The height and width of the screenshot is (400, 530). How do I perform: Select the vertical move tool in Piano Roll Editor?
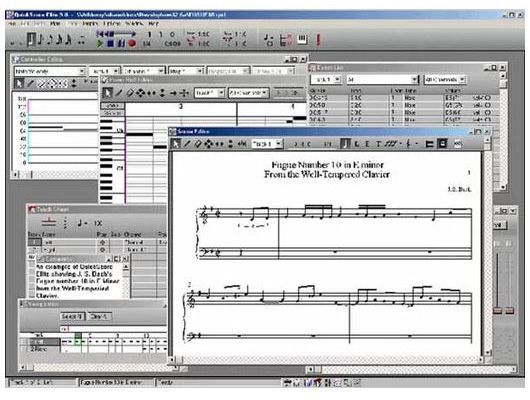pyautogui.click(x=163, y=93)
